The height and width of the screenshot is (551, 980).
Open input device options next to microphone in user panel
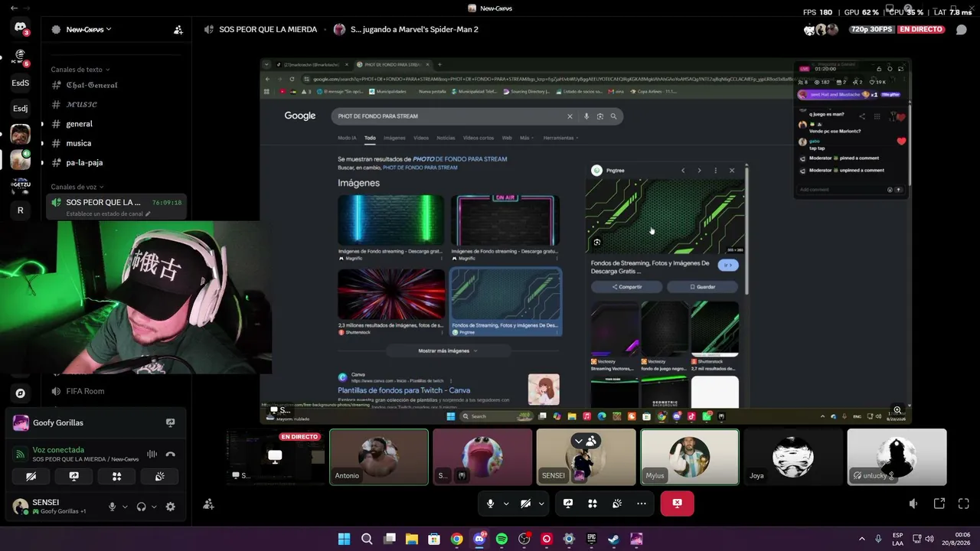(x=125, y=507)
